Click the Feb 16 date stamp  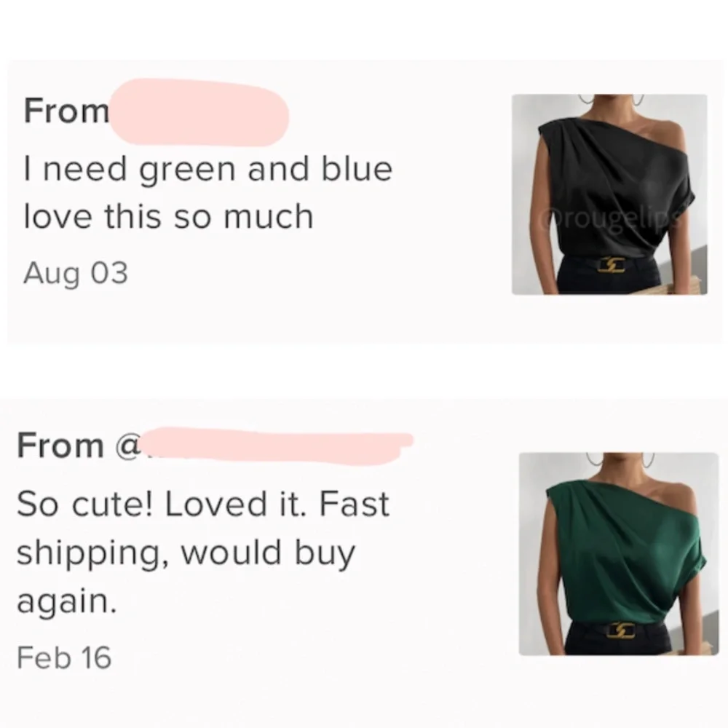tap(66, 657)
